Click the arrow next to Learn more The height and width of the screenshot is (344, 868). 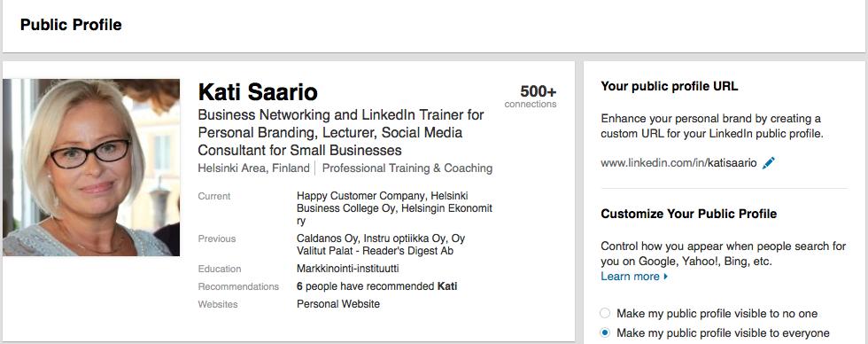pos(665,276)
